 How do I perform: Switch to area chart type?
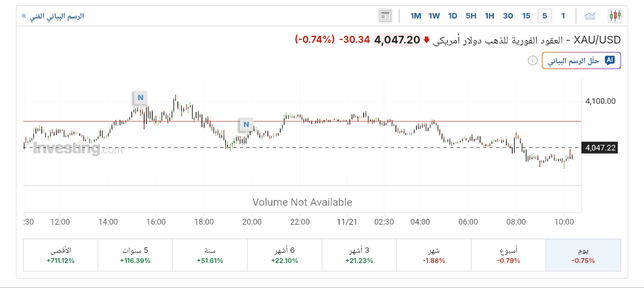click(x=590, y=16)
